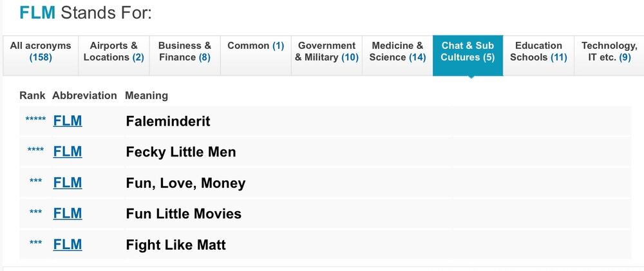Click three-star rating of Fight Like Matt
The width and height of the screenshot is (644, 271).
(35, 243)
